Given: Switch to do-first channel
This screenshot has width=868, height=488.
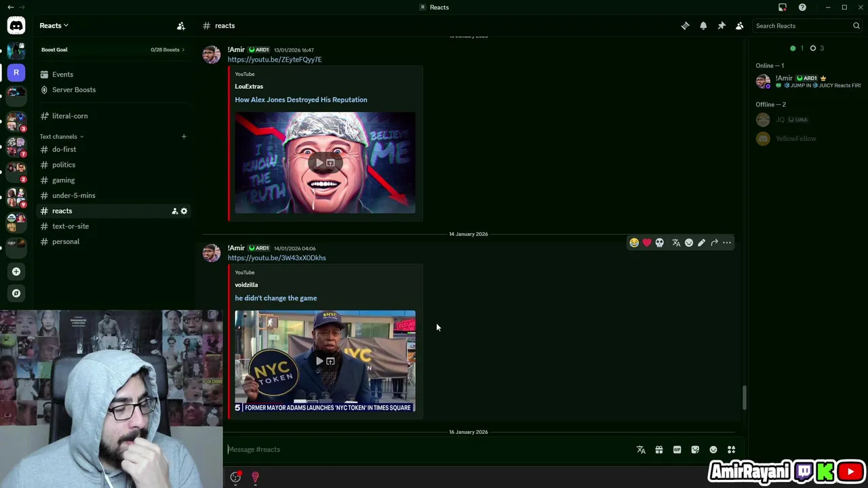Looking at the screenshot, I should [x=114, y=149].
